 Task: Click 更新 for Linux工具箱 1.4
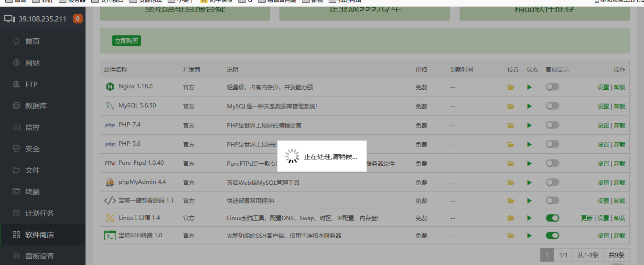pyautogui.click(x=587, y=218)
